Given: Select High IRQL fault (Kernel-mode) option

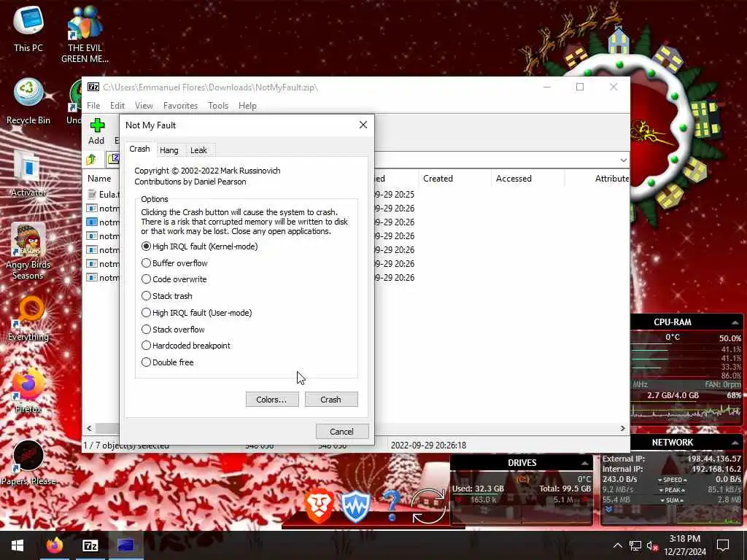Looking at the screenshot, I should pos(200,246).
